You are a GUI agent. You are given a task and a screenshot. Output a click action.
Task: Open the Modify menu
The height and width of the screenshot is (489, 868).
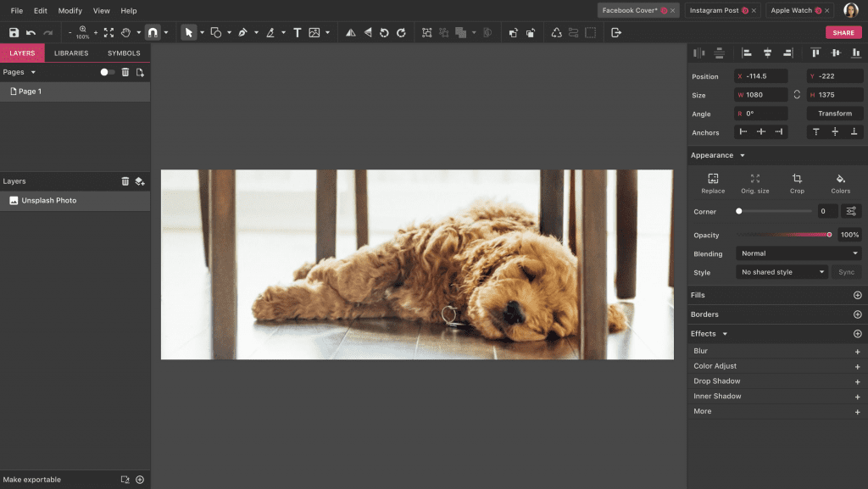[70, 10]
